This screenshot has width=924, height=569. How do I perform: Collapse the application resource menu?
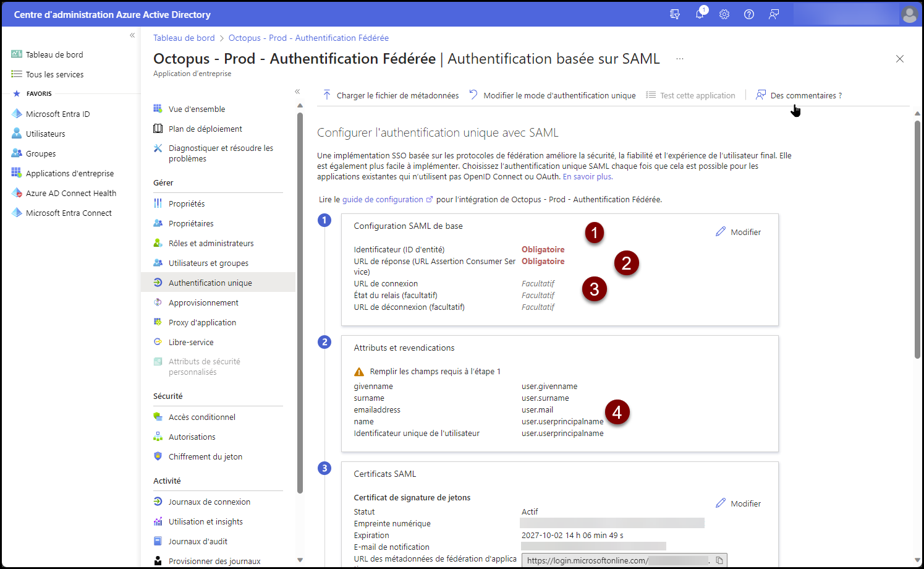297,92
